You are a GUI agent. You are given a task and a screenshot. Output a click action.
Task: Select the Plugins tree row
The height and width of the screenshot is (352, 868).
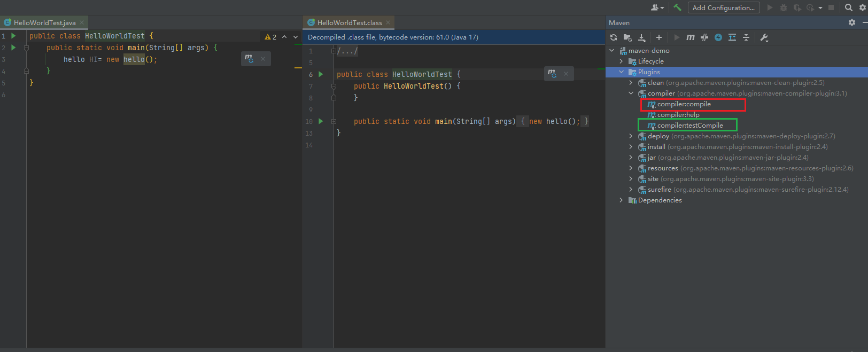[737, 72]
